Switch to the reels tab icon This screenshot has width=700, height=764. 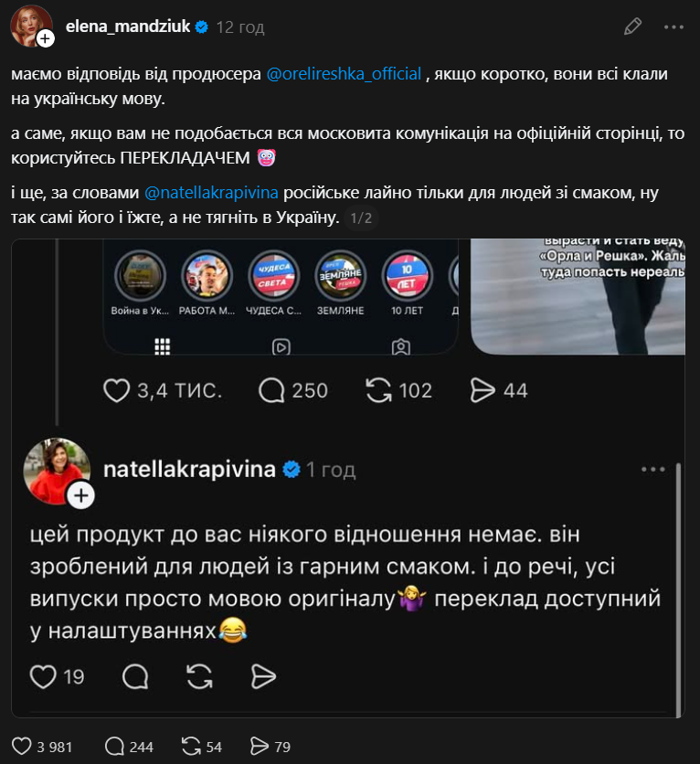pyautogui.click(x=281, y=346)
